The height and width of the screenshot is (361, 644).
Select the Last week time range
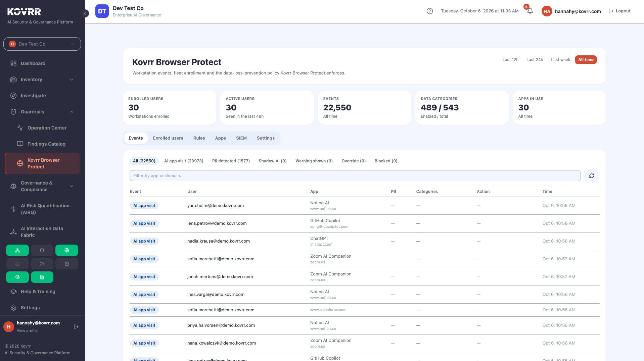coord(560,60)
